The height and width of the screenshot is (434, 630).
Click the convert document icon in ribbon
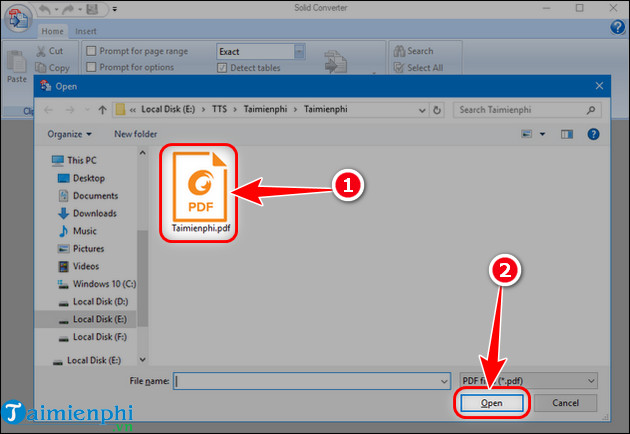(335, 61)
